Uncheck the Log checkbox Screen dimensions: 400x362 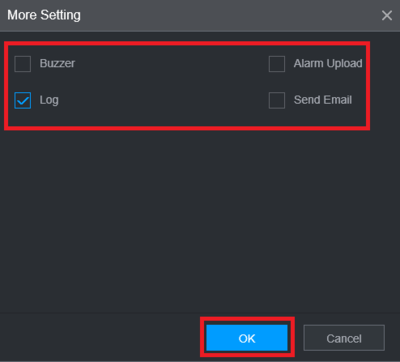point(23,100)
